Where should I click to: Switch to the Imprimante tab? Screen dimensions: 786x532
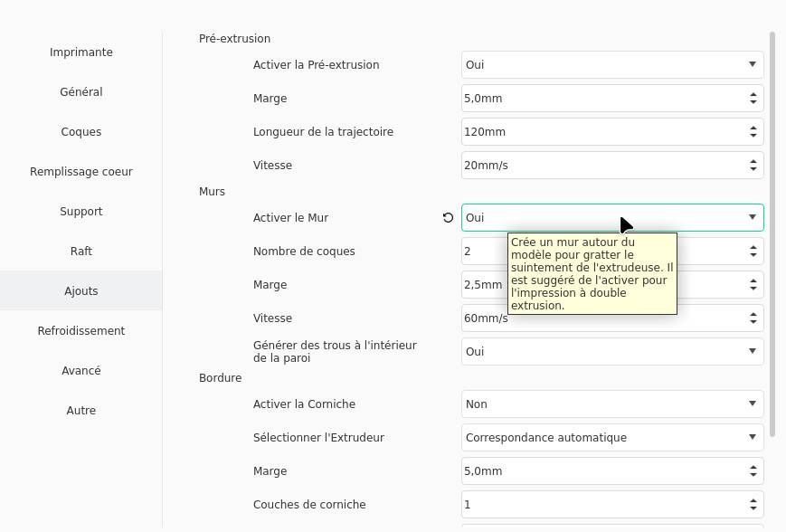[81, 52]
